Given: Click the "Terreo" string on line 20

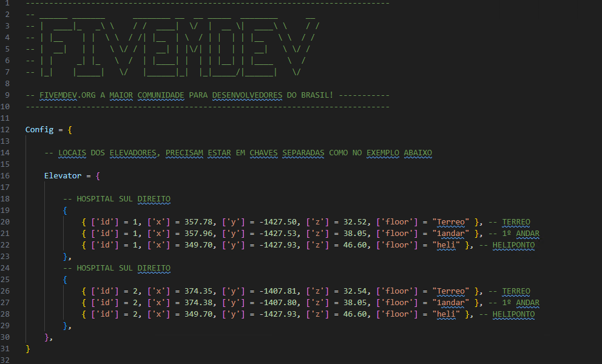Looking at the screenshot, I should coord(450,222).
